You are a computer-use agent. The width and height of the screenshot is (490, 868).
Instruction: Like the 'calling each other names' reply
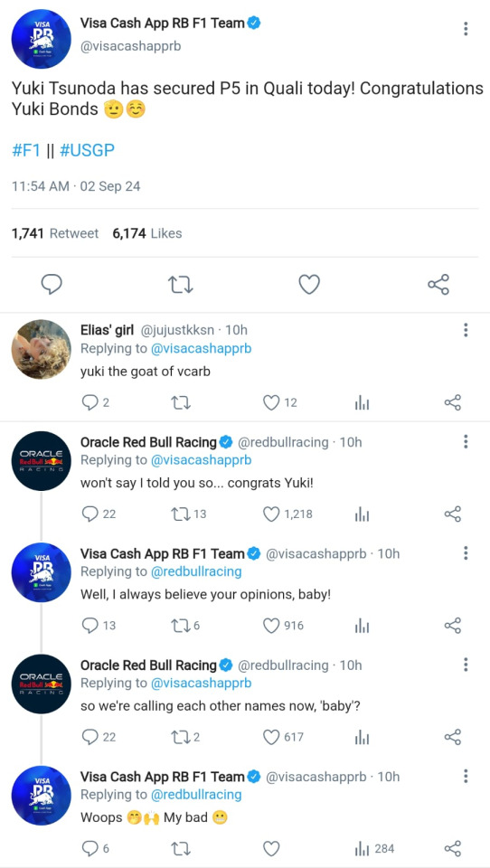point(270,737)
